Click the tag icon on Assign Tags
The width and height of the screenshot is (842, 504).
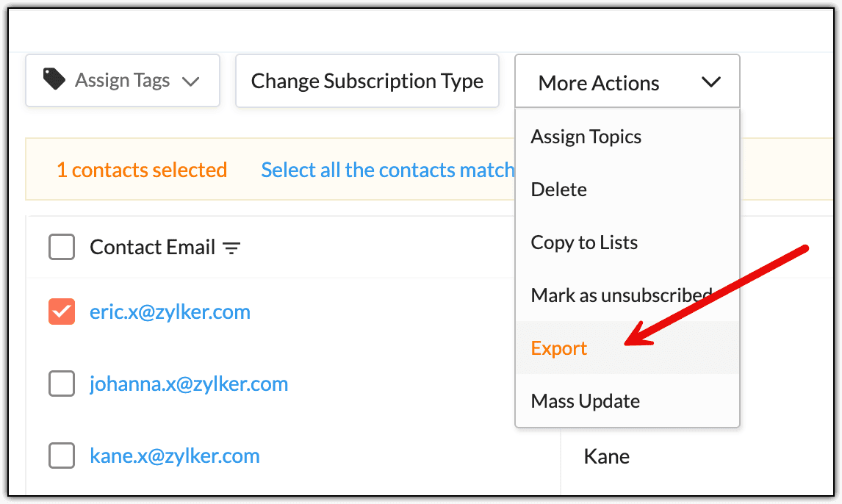(x=54, y=79)
